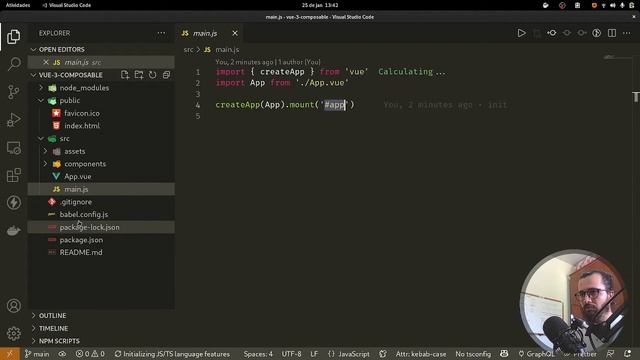Open the Source Control view

[x=13, y=92]
